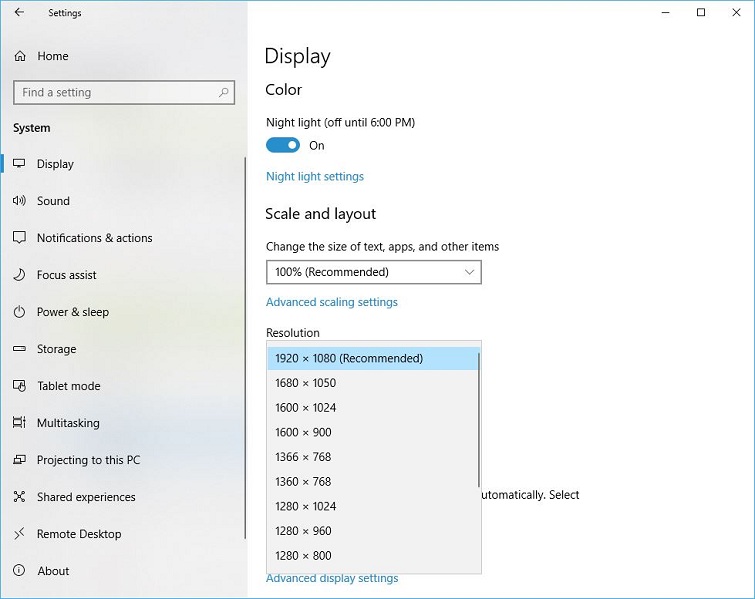Screen dimensions: 755x599
Task: Open Night light settings link
Action: [314, 176]
